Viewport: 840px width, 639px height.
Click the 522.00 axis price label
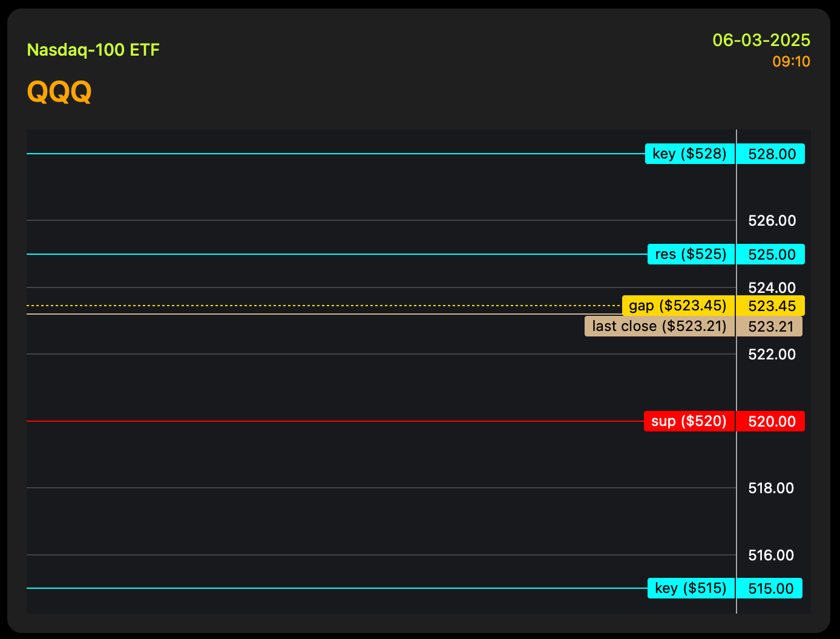click(x=772, y=355)
